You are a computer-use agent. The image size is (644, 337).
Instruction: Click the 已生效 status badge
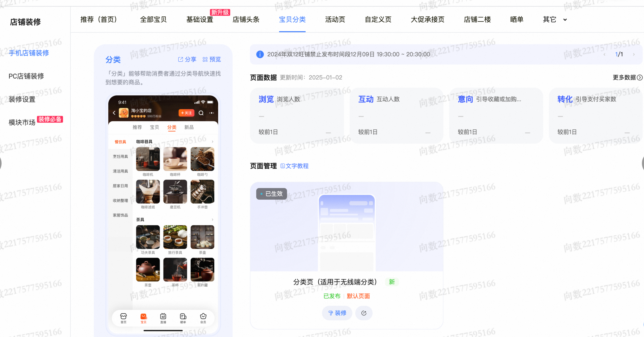click(272, 194)
